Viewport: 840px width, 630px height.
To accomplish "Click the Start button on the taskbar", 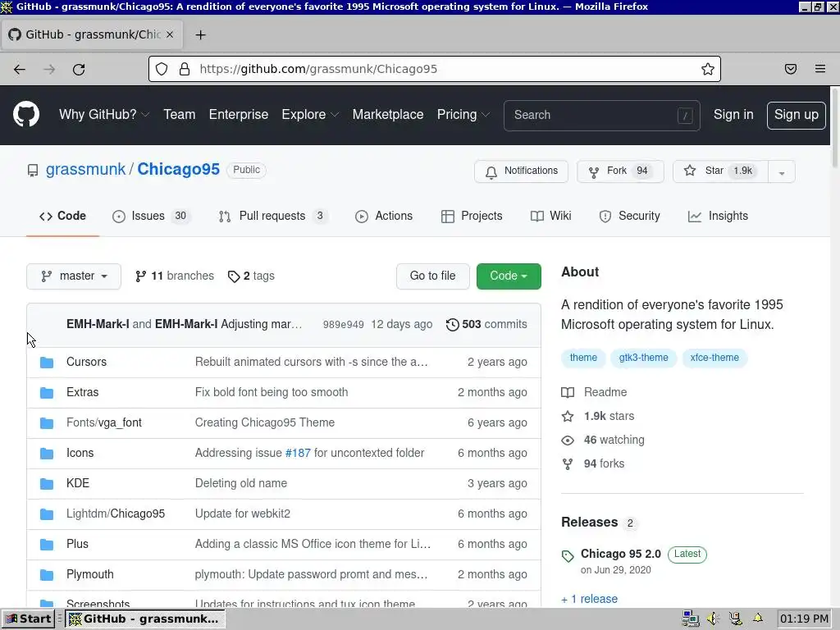I will click(x=28, y=619).
